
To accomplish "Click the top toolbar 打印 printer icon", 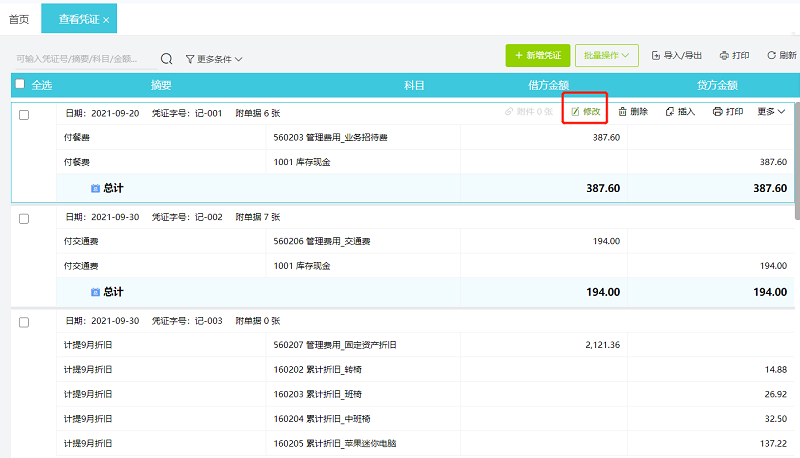I will tap(724, 56).
